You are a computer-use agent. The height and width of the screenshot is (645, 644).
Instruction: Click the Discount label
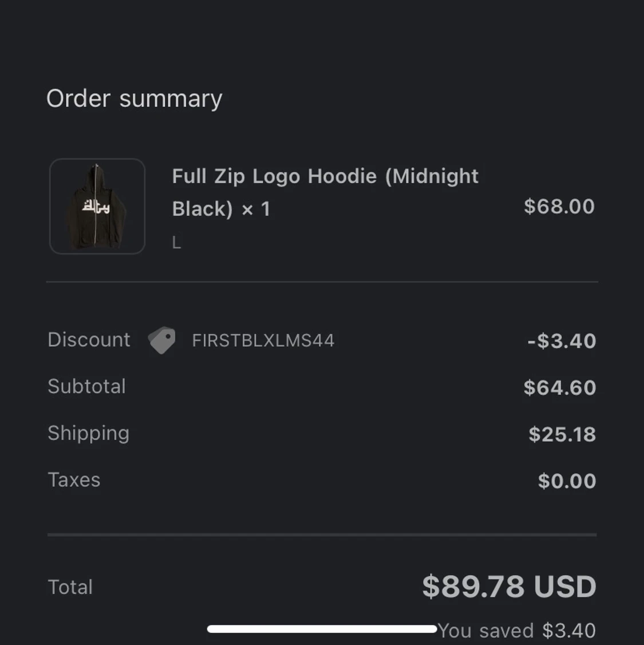(89, 340)
